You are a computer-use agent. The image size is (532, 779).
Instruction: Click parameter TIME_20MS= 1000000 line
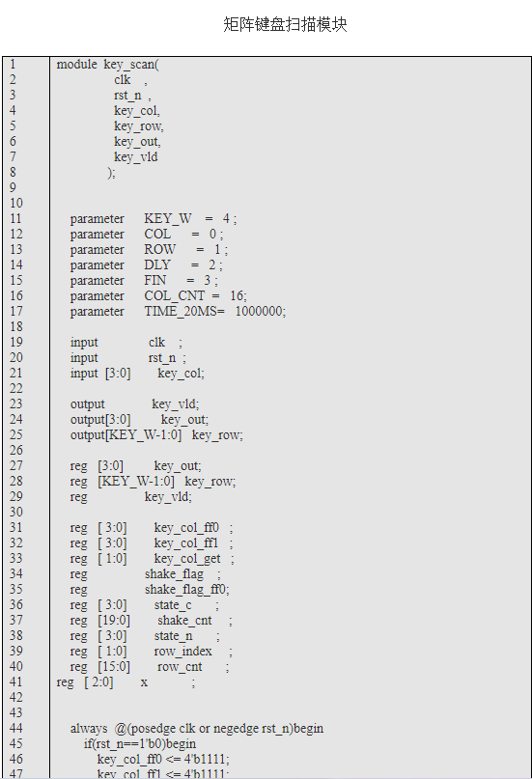178,312
